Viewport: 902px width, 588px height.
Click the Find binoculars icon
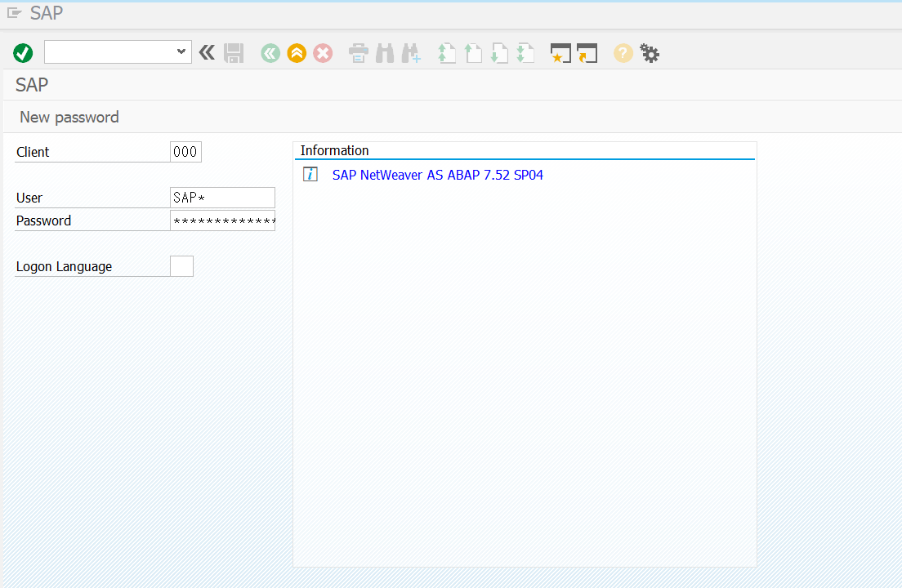pos(385,53)
